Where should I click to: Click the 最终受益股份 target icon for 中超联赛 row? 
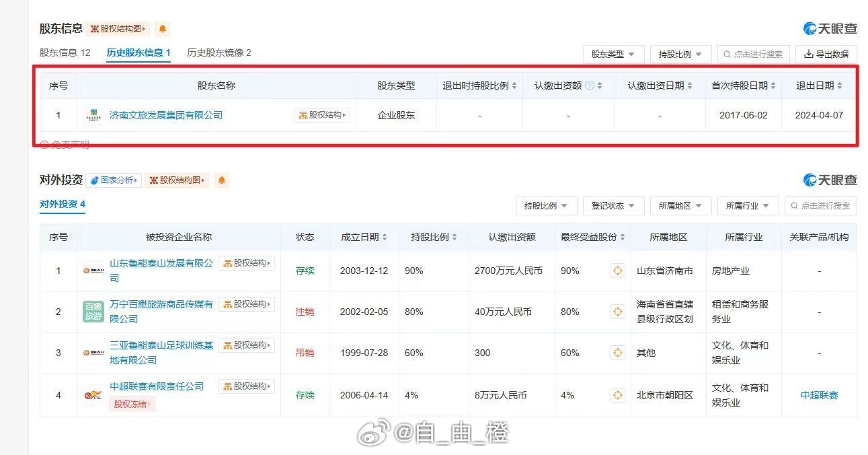coord(617,395)
